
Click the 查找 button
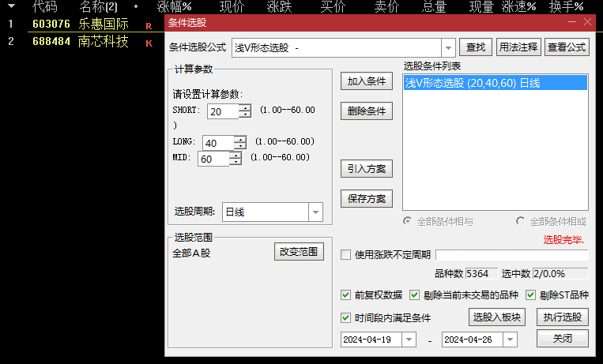click(x=475, y=47)
